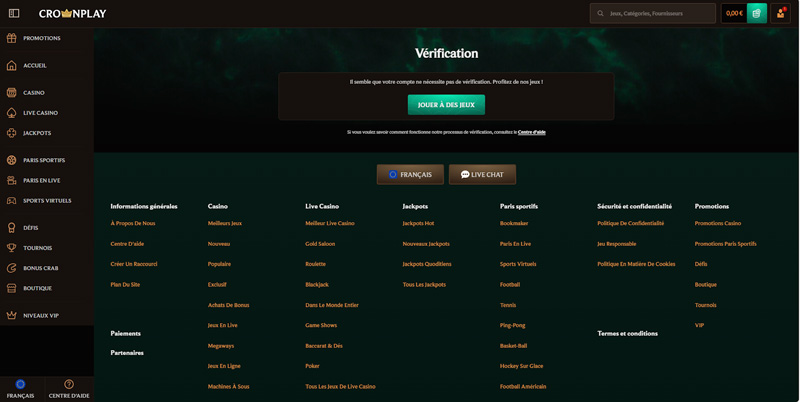The image size is (800, 402).
Task: Open Achats De Bonus link
Action: point(229,305)
